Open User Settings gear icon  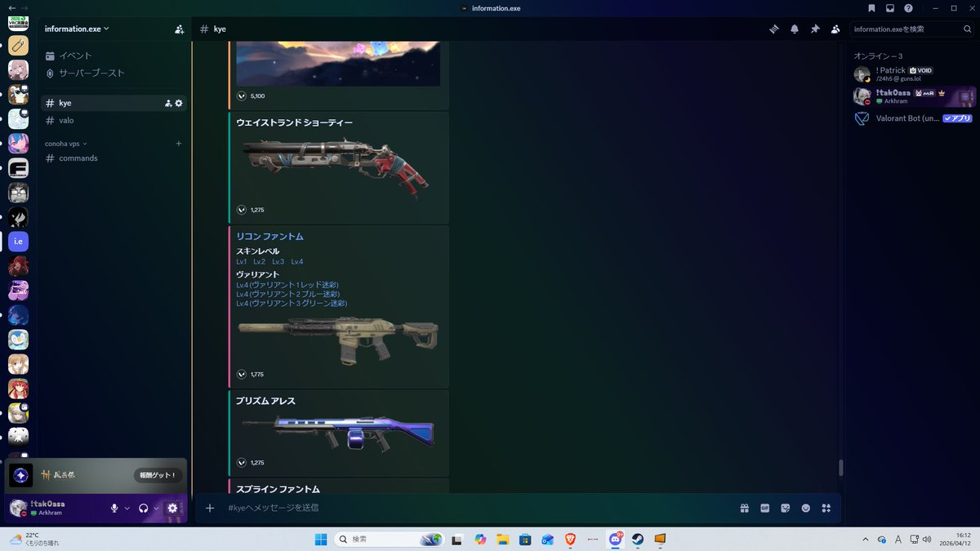pos(172,508)
